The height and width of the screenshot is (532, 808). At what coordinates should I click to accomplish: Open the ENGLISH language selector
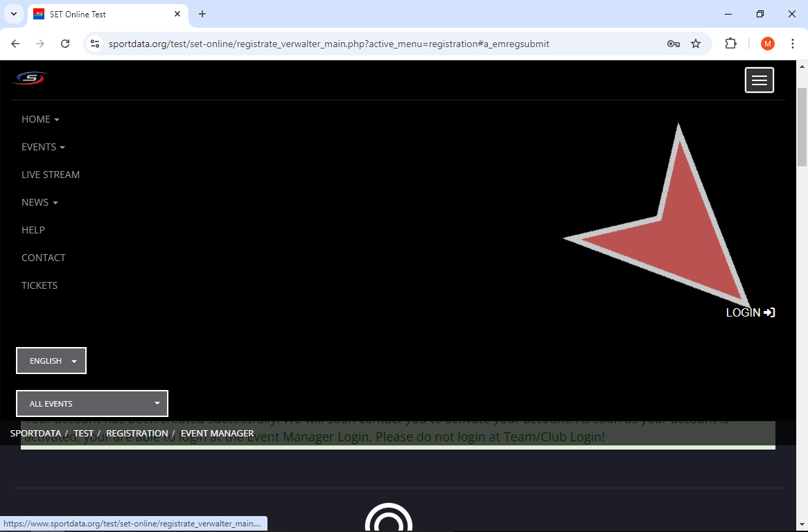coord(51,361)
